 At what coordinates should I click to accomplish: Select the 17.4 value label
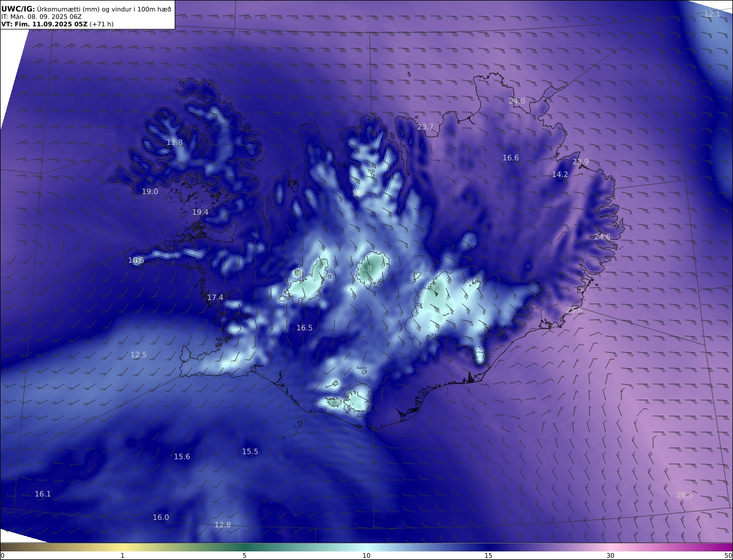(x=215, y=297)
